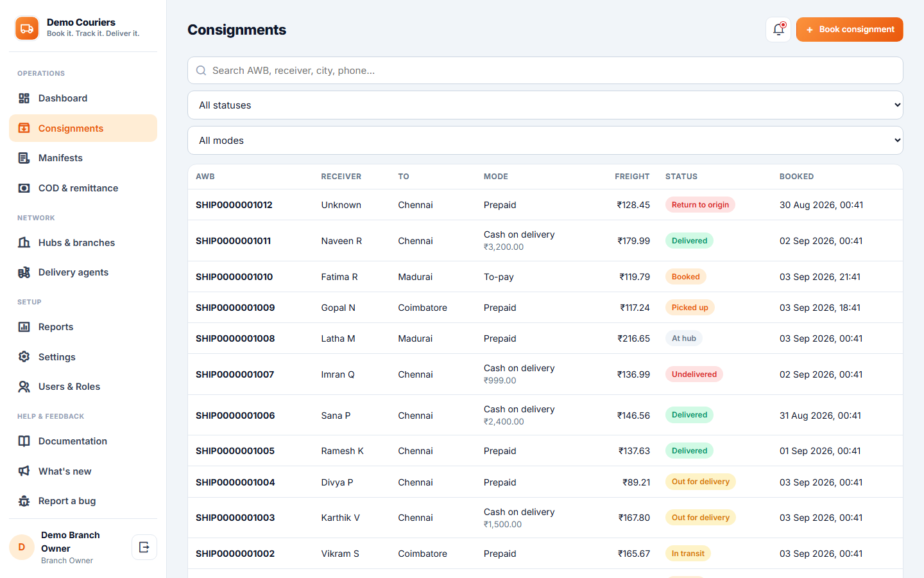The width and height of the screenshot is (924, 578).
Task: Click the logout icon button
Action: pyautogui.click(x=144, y=547)
